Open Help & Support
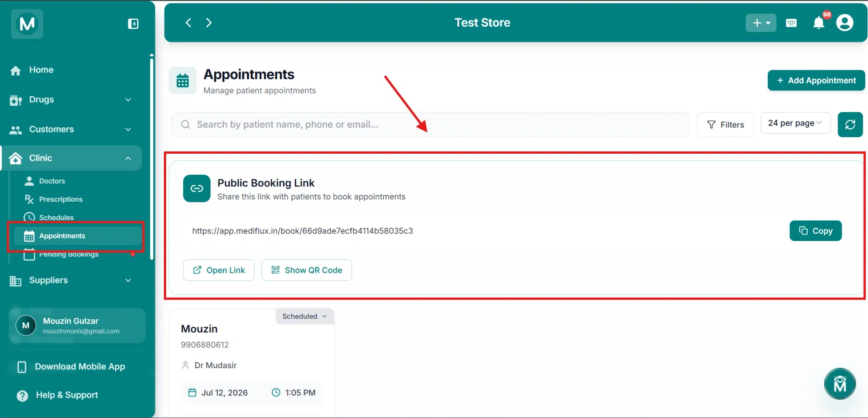The width and height of the screenshot is (868, 418). [67, 395]
